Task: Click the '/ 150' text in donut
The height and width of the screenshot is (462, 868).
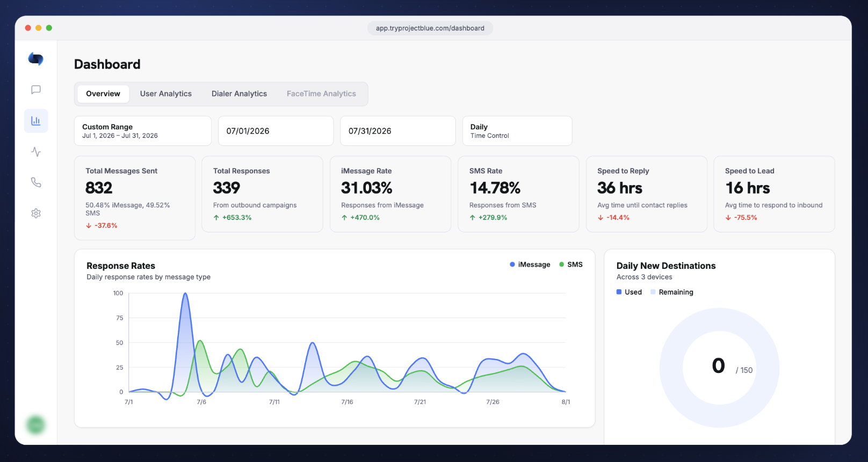Action: coord(744,370)
